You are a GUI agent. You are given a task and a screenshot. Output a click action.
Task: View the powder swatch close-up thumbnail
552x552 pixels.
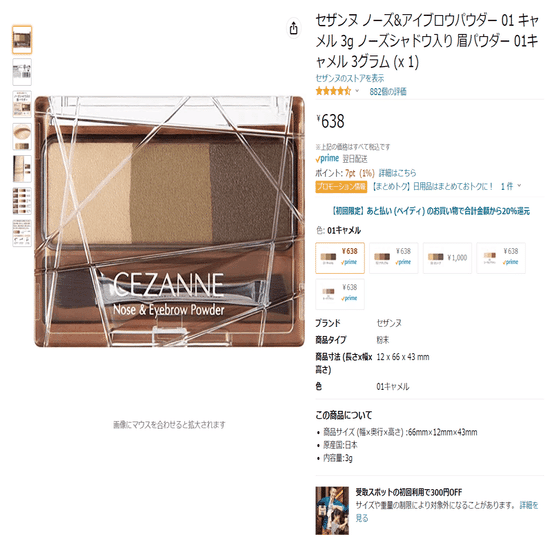[22, 137]
